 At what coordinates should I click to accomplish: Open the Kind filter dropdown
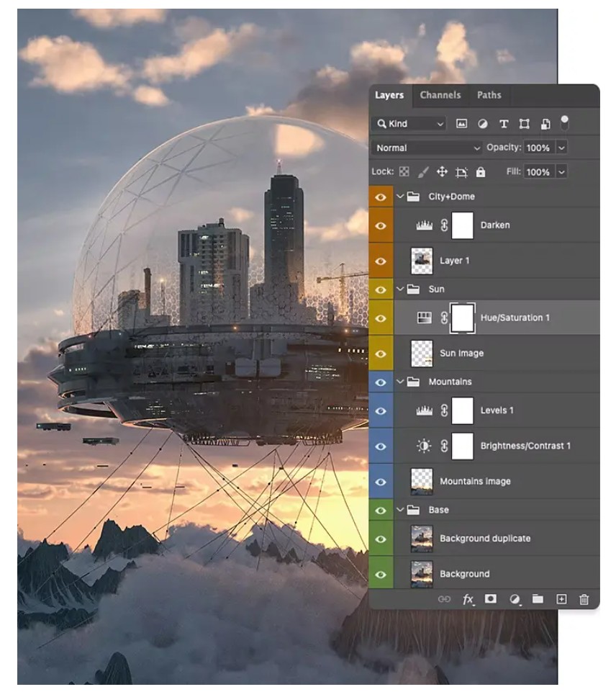point(409,124)
